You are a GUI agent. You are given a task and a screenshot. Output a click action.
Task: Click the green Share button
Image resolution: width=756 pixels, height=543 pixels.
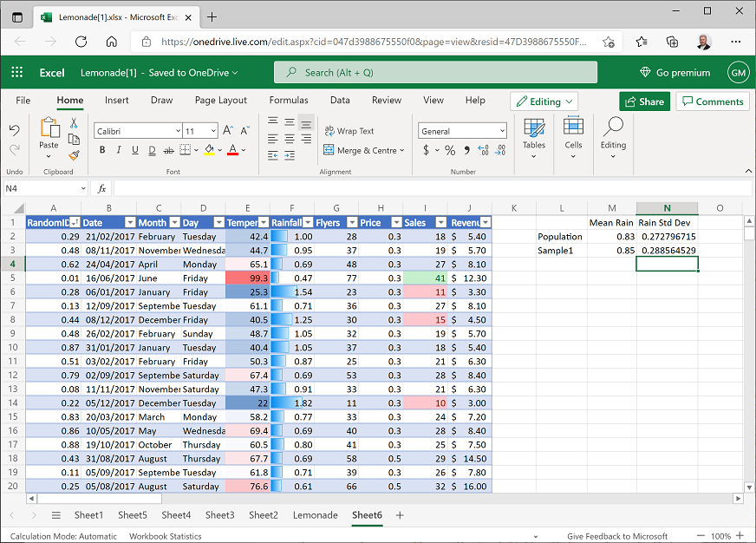tap(643, 101)
